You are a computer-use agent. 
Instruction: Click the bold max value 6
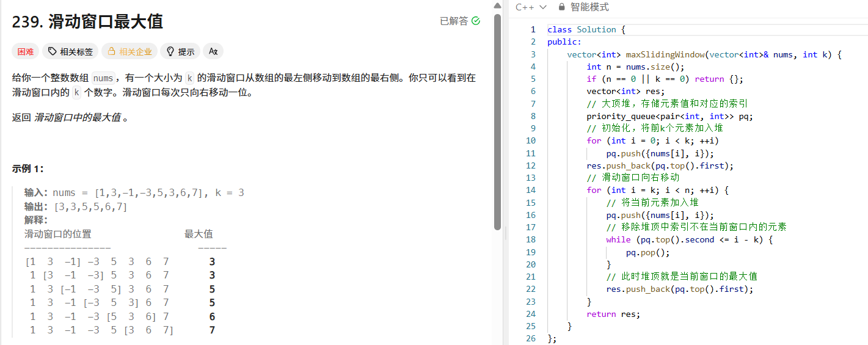coord(212,317)
